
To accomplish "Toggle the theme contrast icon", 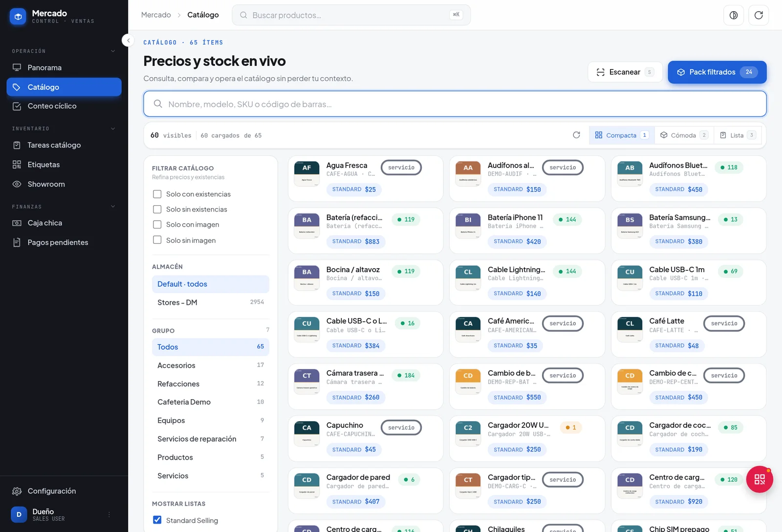I will [734, 15].
